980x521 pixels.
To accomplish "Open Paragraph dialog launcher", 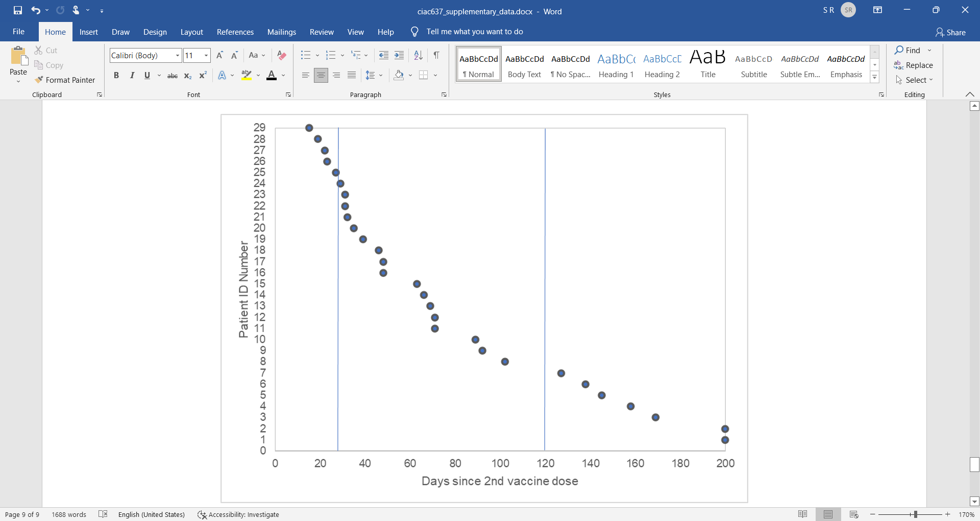I will 444,94.
